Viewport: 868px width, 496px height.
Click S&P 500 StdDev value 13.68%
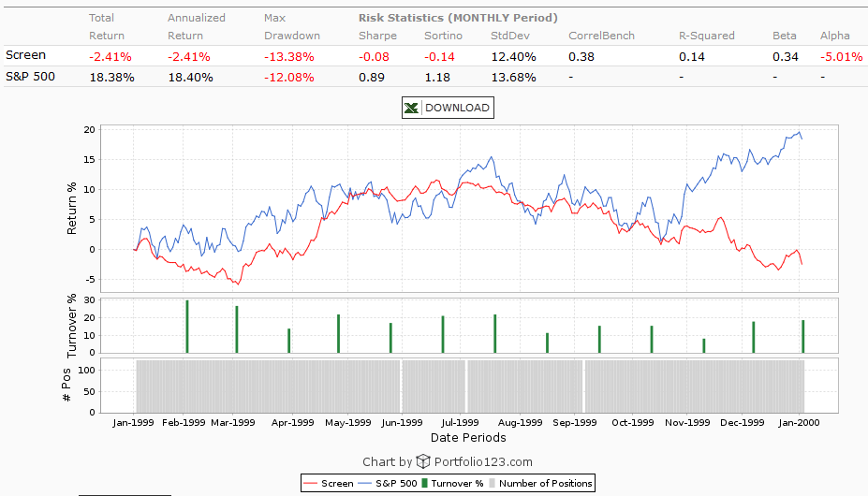coord(514,78)
